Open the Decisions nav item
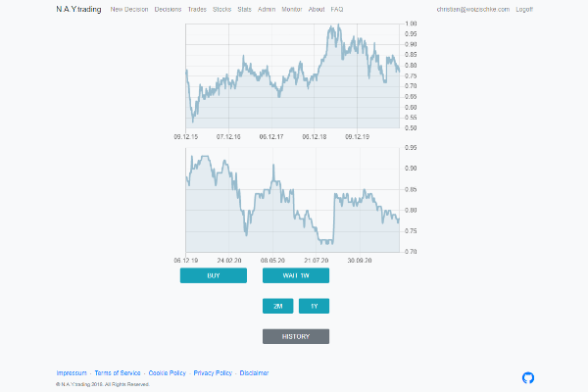This screenshot has width=588, height=392. tap(169, 9)
